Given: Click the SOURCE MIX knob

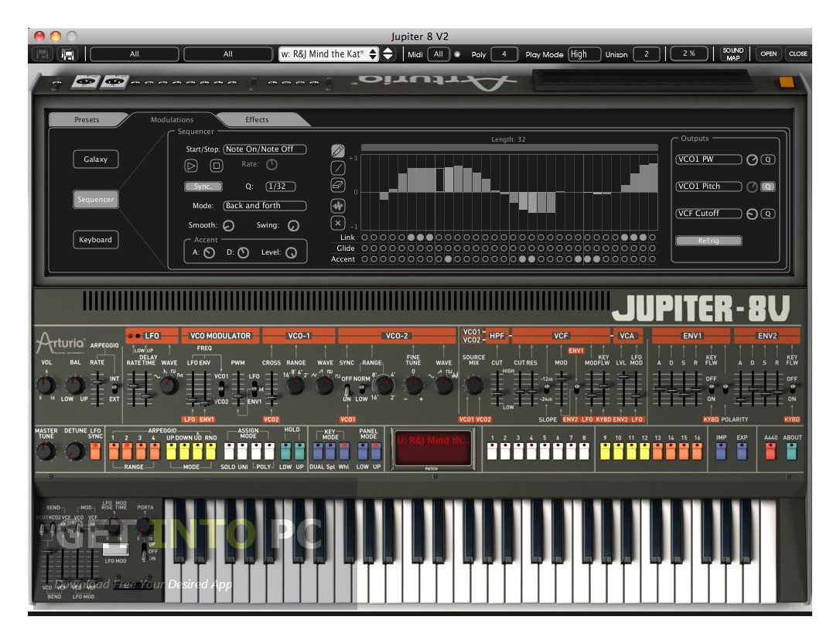Looking at the screenshot, I should tap(473, 385).
